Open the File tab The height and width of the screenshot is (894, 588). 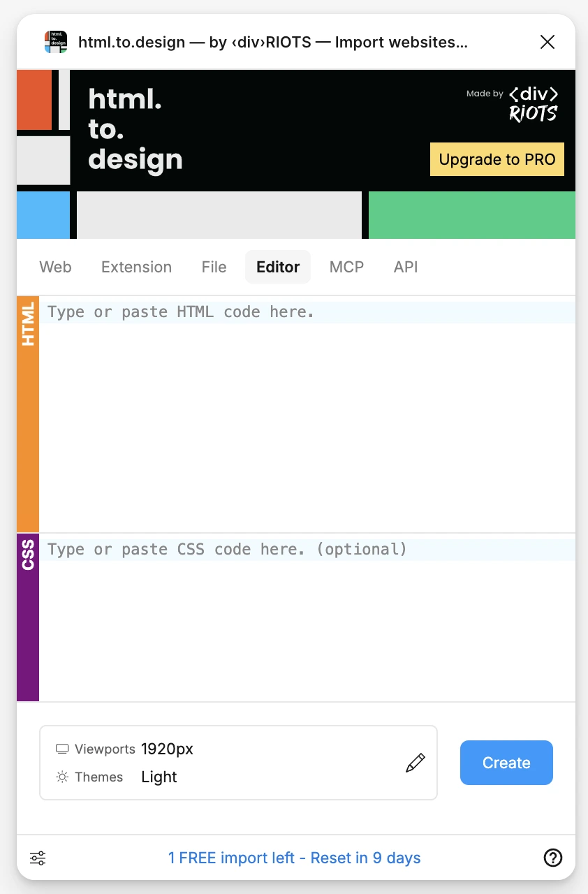(214, 267)
